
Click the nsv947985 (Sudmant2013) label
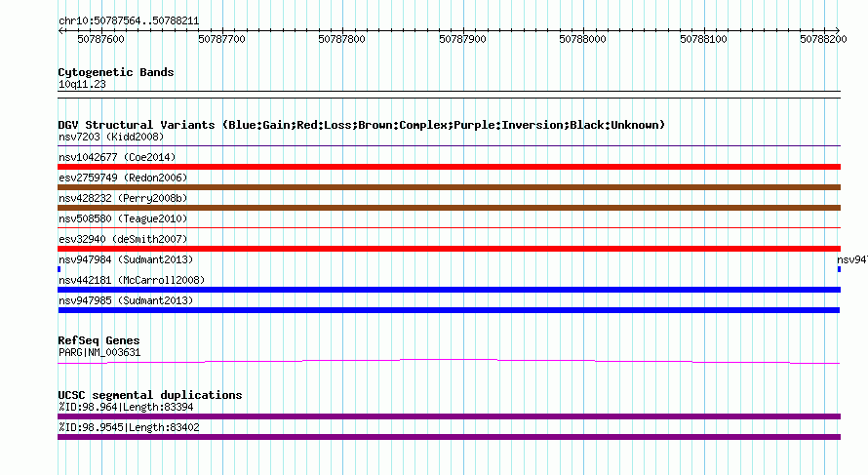coord(126,300)
